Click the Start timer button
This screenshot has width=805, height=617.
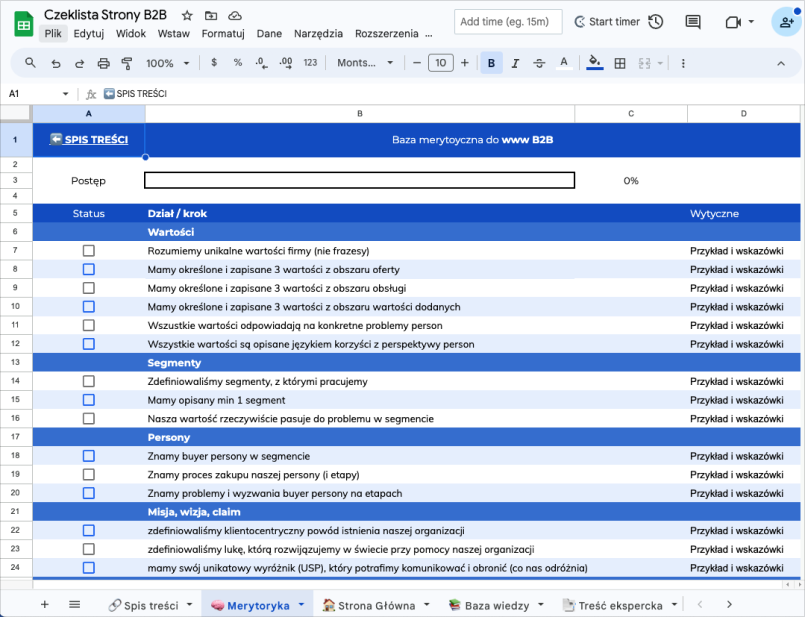tap(605, 22)
